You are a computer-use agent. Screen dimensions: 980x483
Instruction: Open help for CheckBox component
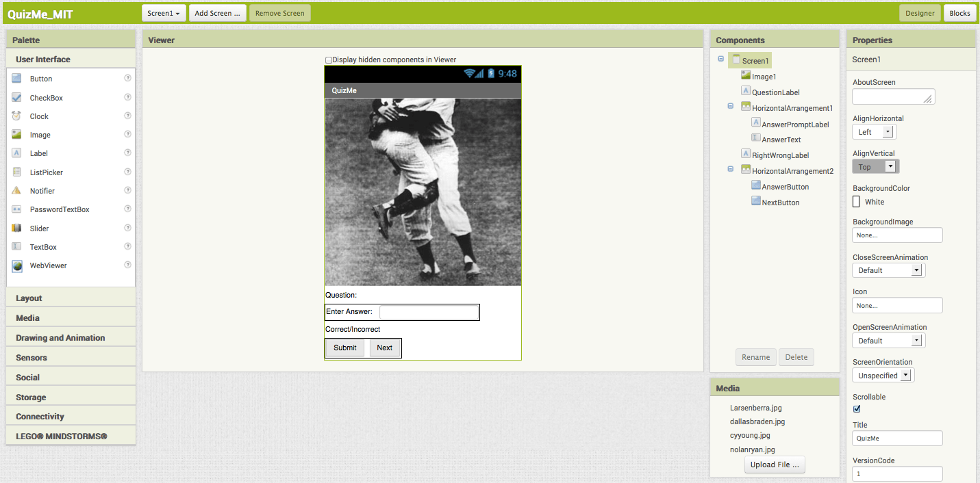click(x=127, y=97)
